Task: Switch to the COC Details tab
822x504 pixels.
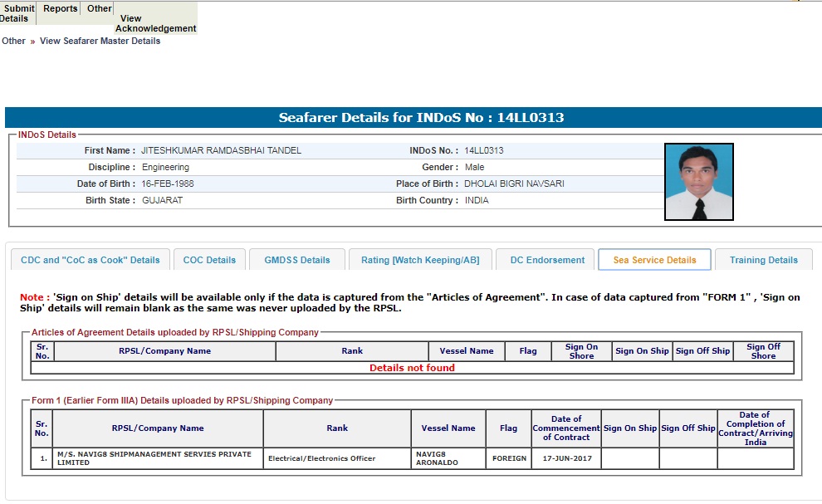Action: point(209,260)
